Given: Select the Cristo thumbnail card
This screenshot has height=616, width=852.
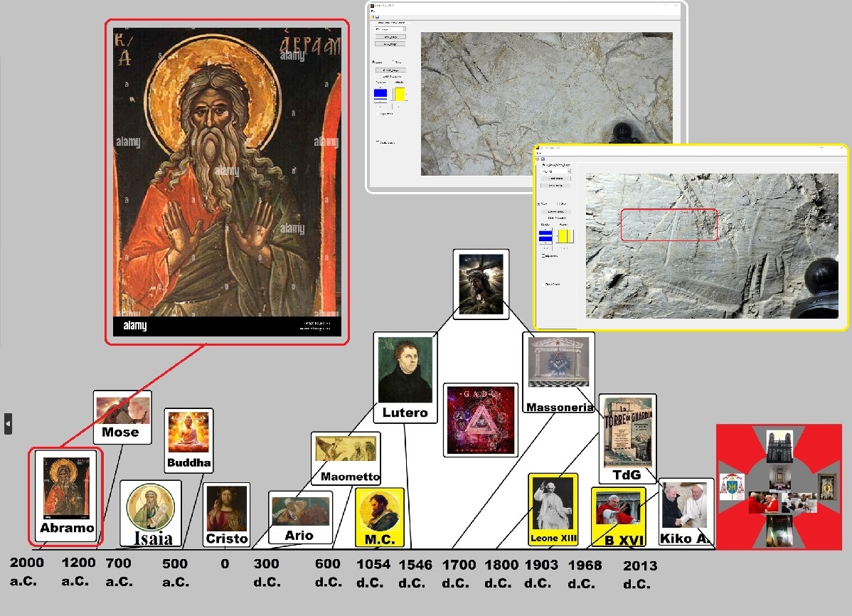Looking at the screenshot, I should pos(227,514).
